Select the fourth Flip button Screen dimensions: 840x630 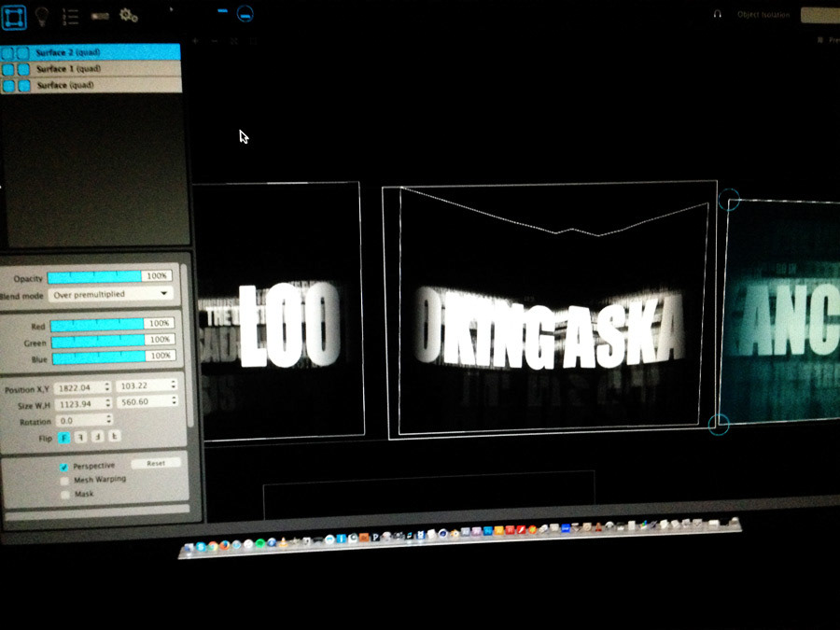coord(114,436)
